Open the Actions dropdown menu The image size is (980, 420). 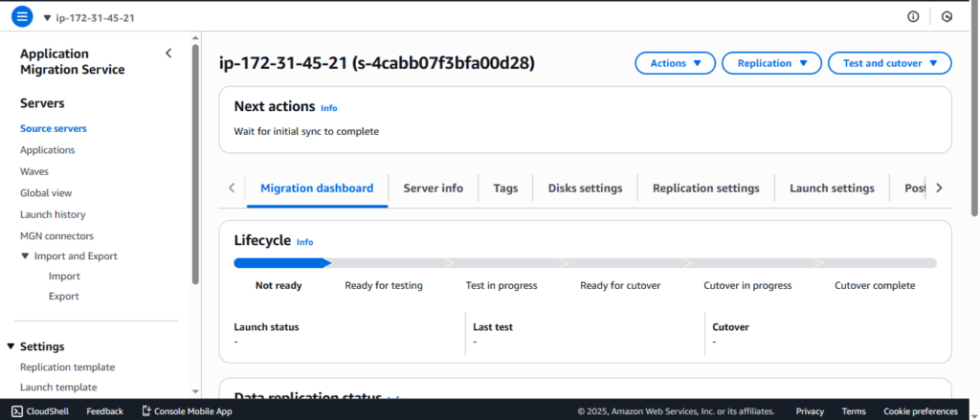point(676,63)
